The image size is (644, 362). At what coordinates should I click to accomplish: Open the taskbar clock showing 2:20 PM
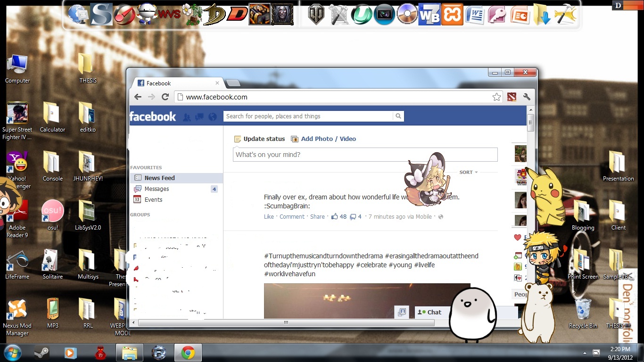coord(619,352)
